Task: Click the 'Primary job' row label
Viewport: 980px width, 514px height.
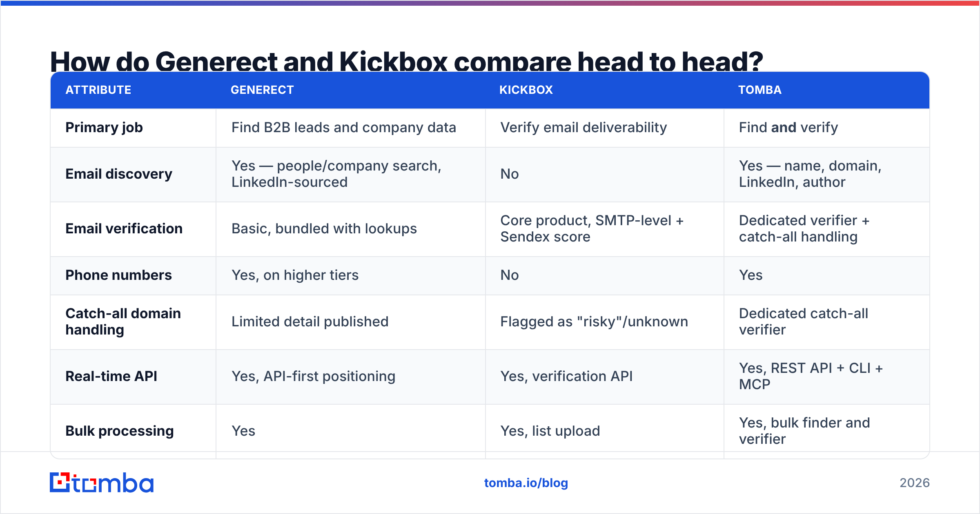Action: click(x=104, y=128)
